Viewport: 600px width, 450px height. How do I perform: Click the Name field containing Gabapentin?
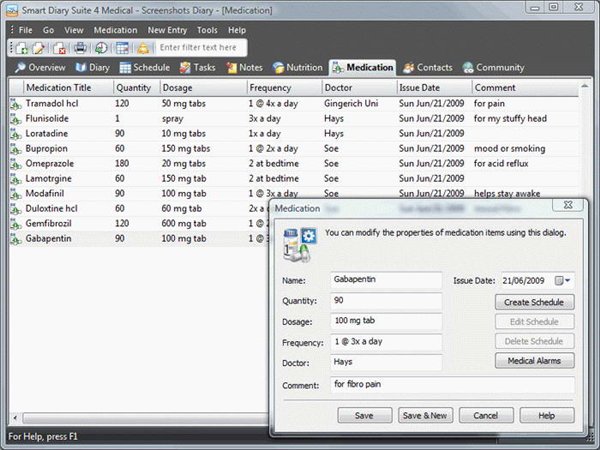386,280
